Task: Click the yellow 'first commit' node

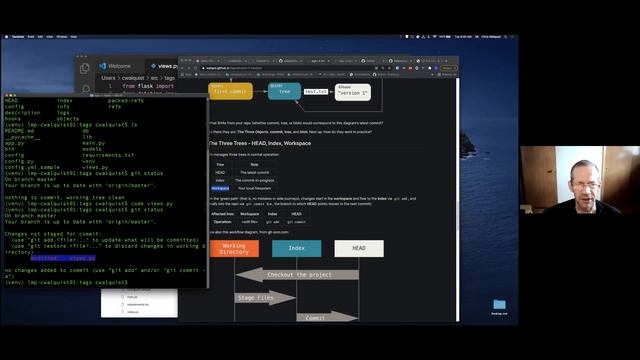Action: pos(230,91)
